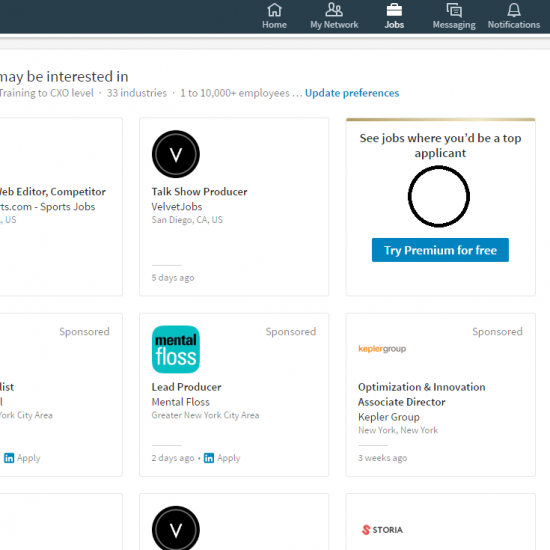Screen dimensions: 550x550
Task: Open the My Network people icon
Action: coord(334,10)
